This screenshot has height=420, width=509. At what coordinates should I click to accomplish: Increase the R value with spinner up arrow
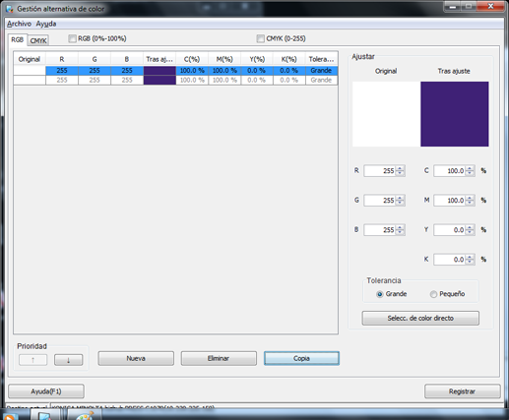[x=400, y=168]
